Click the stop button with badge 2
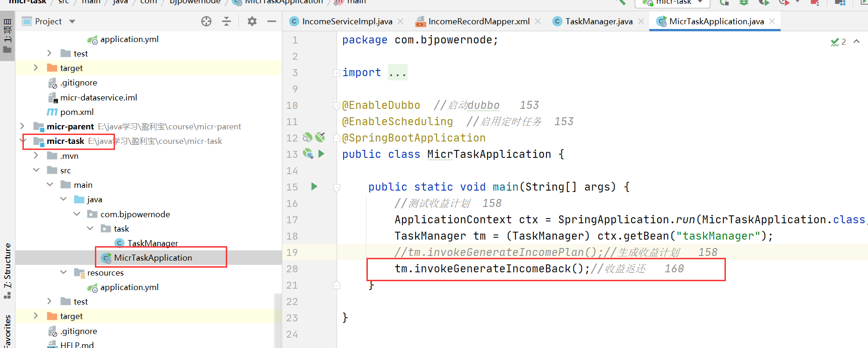Image resolution: width=868 pixels, height=348 pixels. click(815, 2)
